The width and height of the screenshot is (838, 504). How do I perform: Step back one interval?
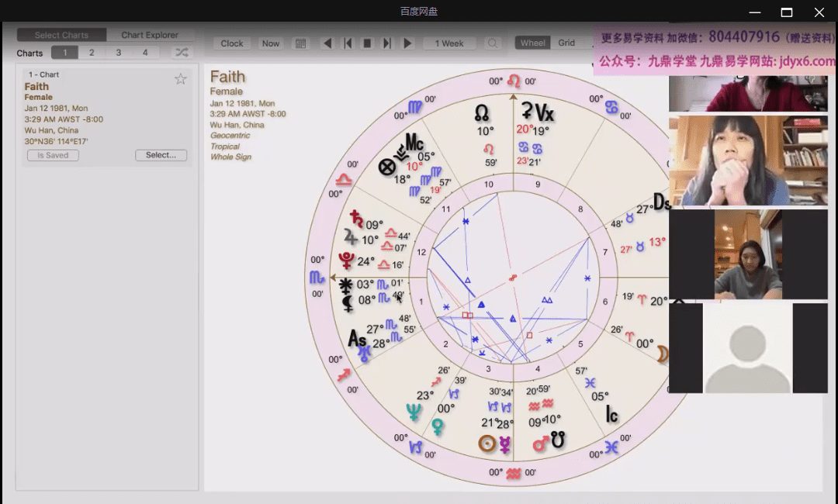point(348,43)
